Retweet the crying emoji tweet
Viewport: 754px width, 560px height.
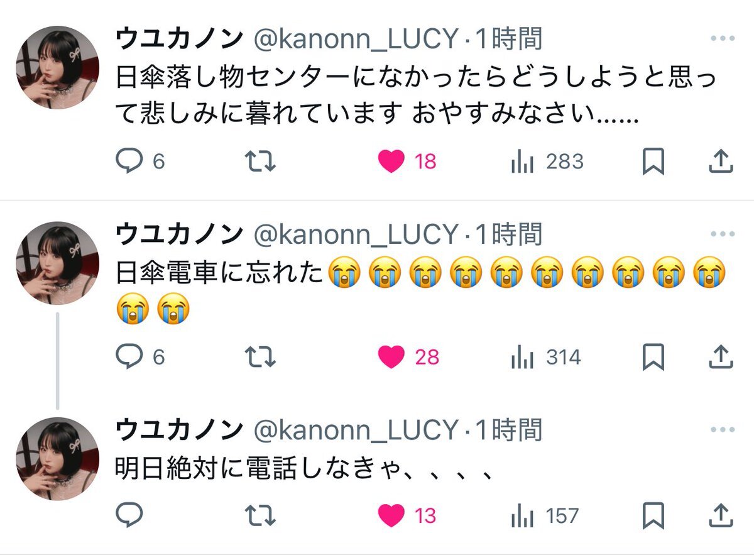[260, 358]
